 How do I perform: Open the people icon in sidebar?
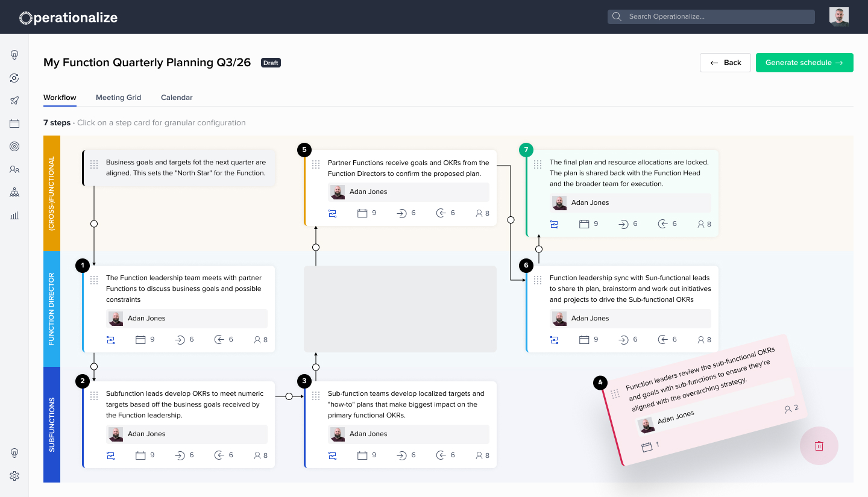[14, 169]
